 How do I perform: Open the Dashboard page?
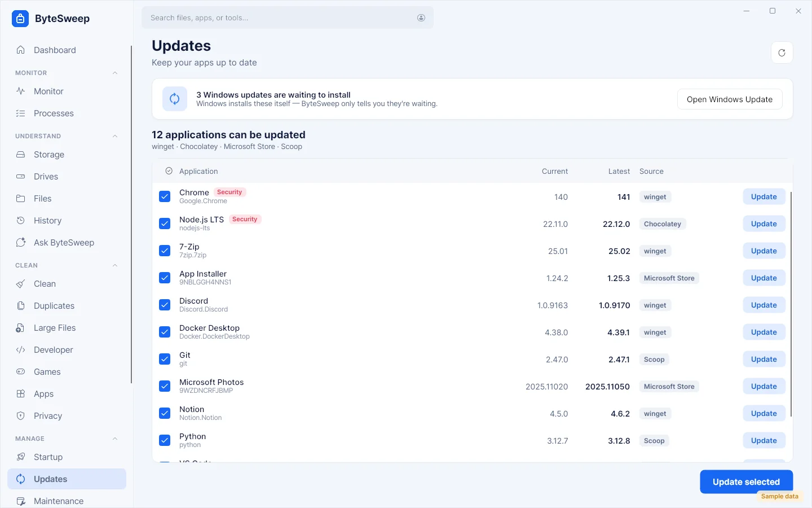[67, 50]
